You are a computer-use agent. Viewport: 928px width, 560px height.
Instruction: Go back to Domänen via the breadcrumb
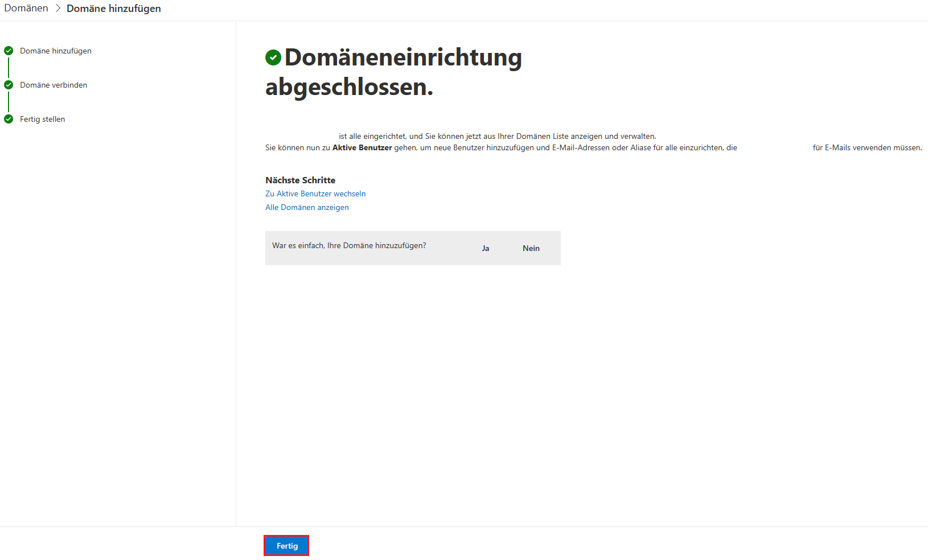[26, 9]
